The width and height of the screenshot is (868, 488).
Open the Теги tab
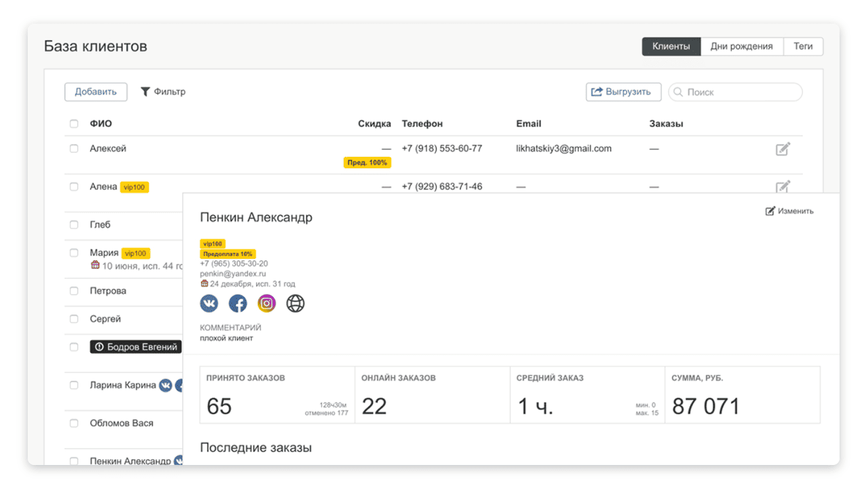pos(803,47)
